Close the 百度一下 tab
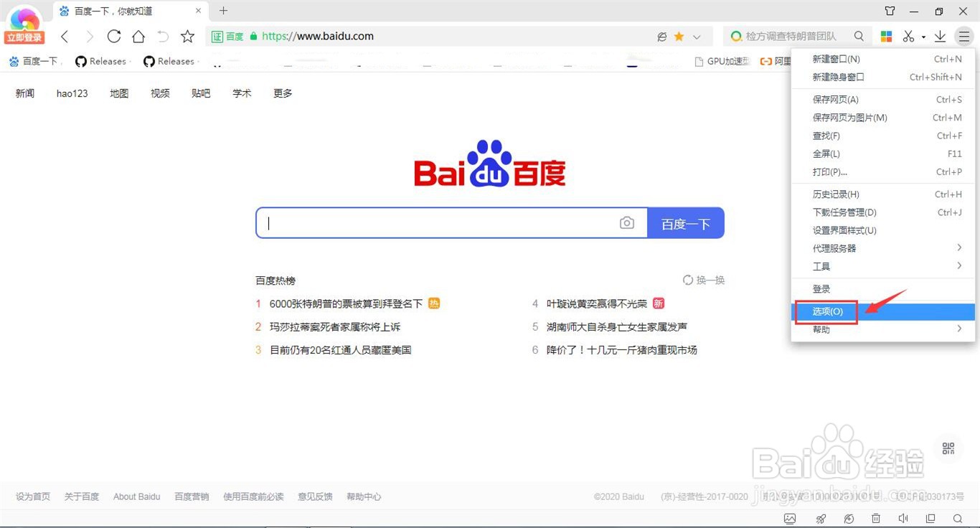The height and width of the screenshot is (528, 980). [x=199, y=11]
